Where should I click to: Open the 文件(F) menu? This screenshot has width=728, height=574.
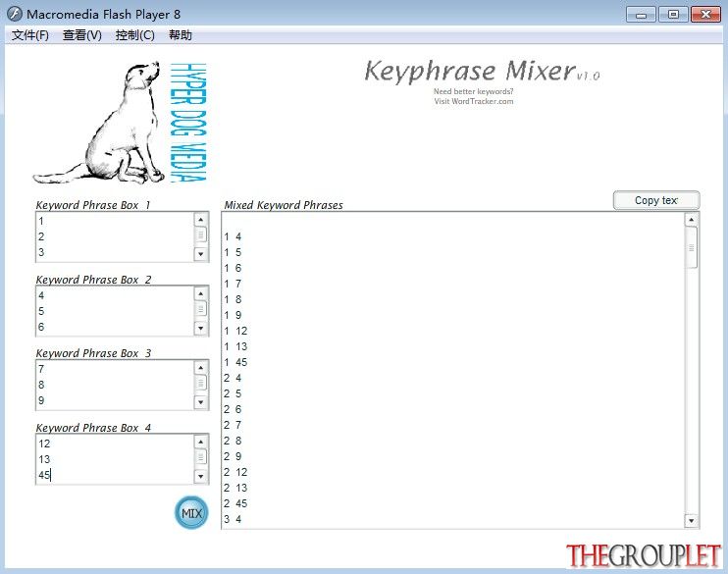point(29,34)
